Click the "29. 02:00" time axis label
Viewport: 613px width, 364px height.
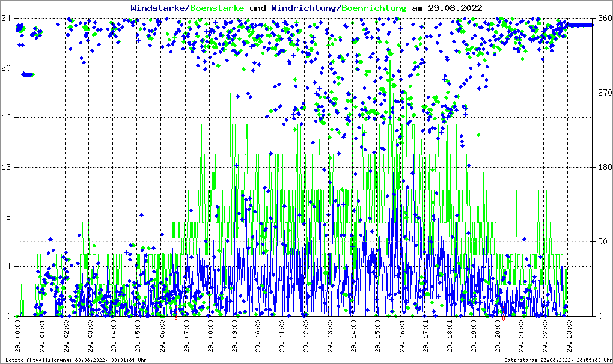pyautogui.click(x=66, y=336)
